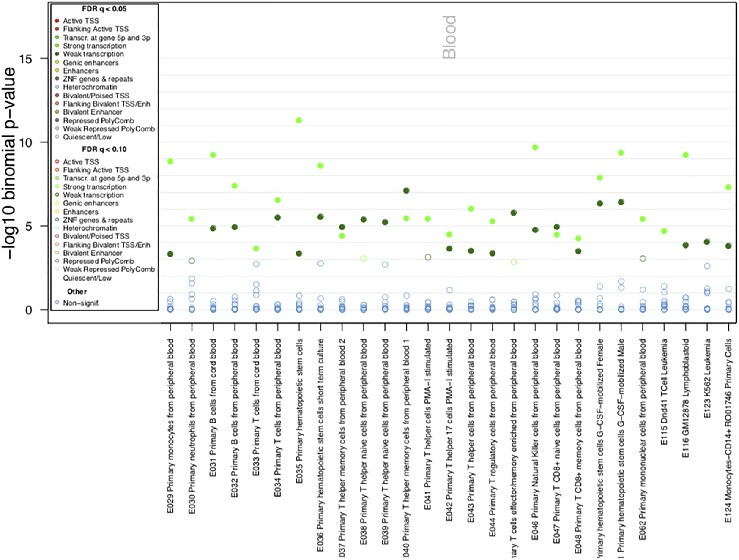Click the filled Weak transcription color dot under FDR q<0.05
Viewport: 739px width, 560px height.
[57, 54]
